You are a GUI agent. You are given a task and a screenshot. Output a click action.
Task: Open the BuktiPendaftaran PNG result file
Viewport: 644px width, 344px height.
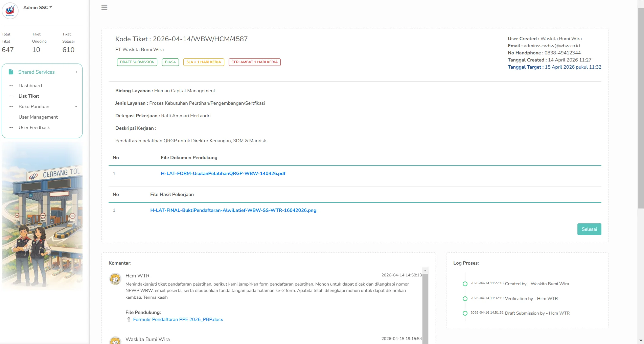point(233,210)
